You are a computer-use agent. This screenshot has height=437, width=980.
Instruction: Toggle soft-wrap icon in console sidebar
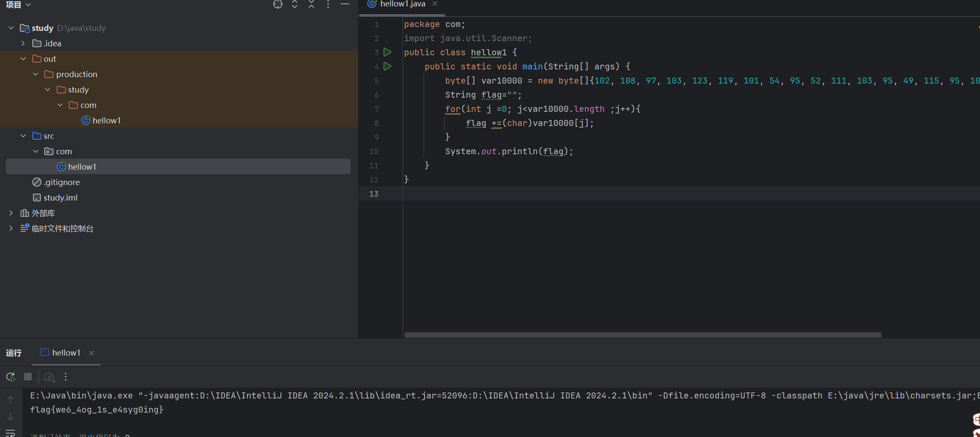point(10,433)
